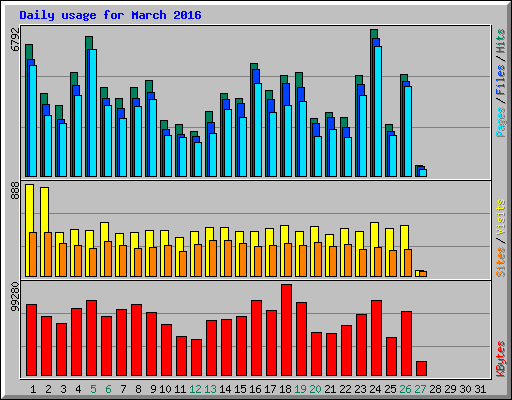Click the tiny cyan Pages bar for day 27
This screenshot has width=512, height=400.
tap(423, 173)
